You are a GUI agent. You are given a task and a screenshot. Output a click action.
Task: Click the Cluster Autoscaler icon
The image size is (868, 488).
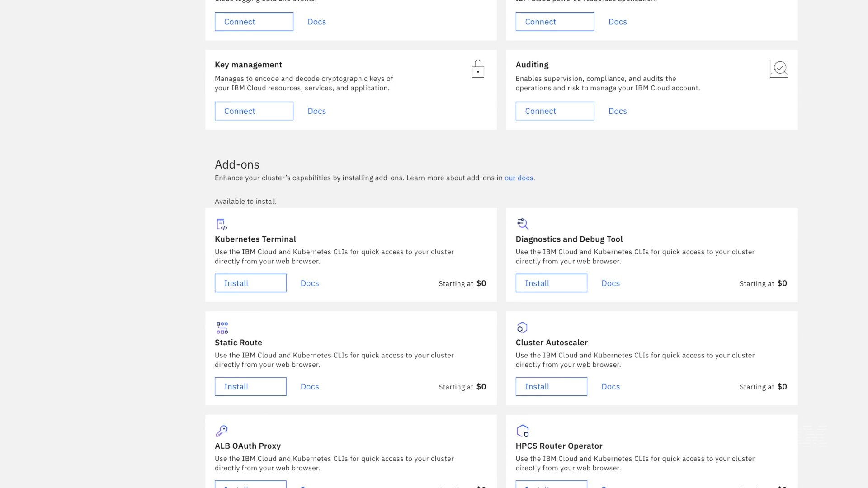(x=522, y=328)
